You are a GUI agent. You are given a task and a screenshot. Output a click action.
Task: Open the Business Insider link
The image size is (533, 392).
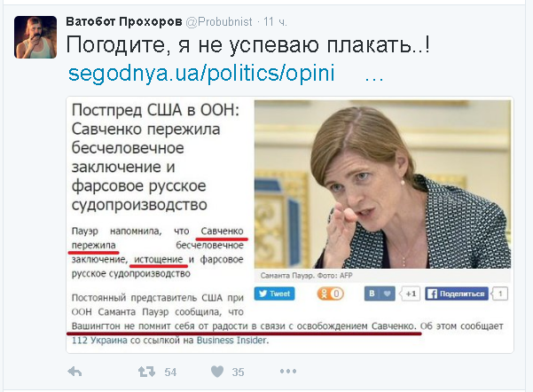231,341
